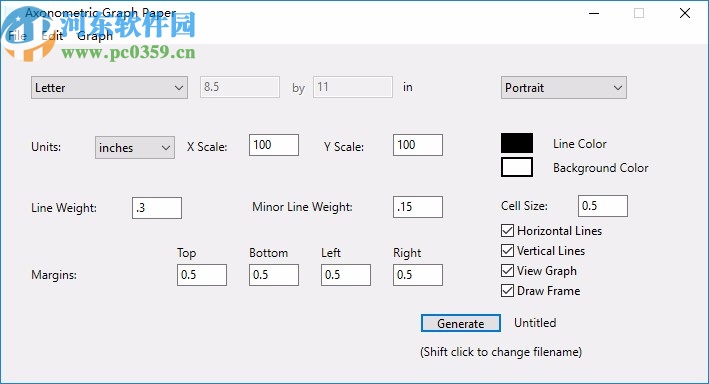Click the Y Scale input field

pyautogui.click(x=417, y=145)
